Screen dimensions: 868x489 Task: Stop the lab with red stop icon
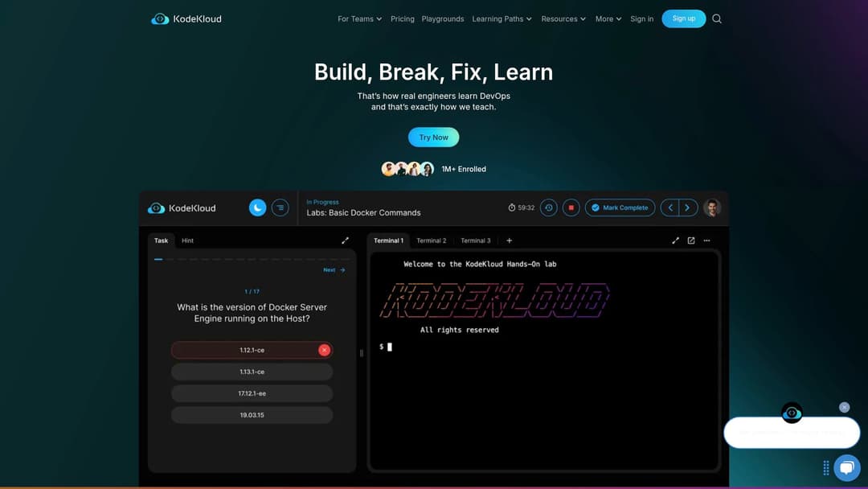(x=571, y=208)
